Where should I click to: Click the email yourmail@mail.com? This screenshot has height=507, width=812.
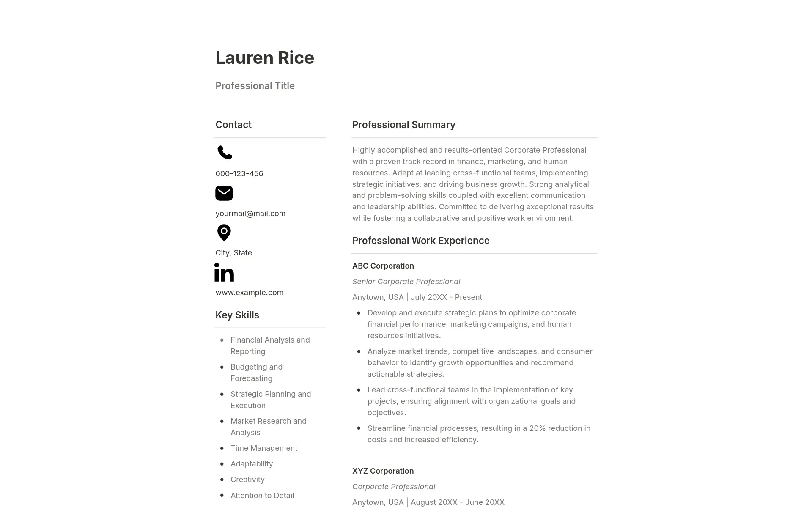pos(250,213)
